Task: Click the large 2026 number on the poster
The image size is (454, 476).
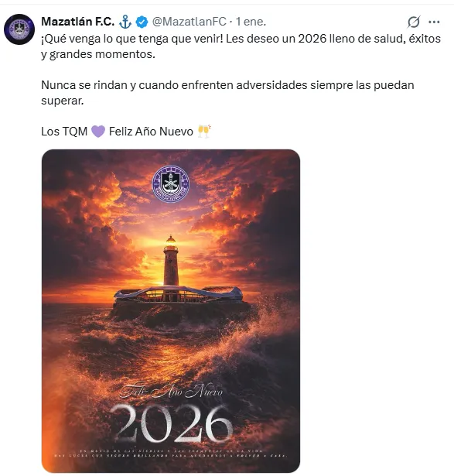Action: click(172, 424)
